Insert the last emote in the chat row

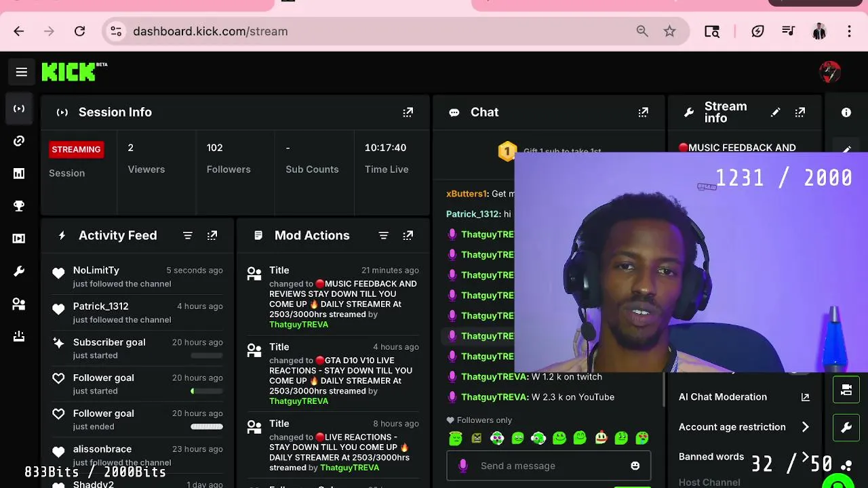pos(642,439)
